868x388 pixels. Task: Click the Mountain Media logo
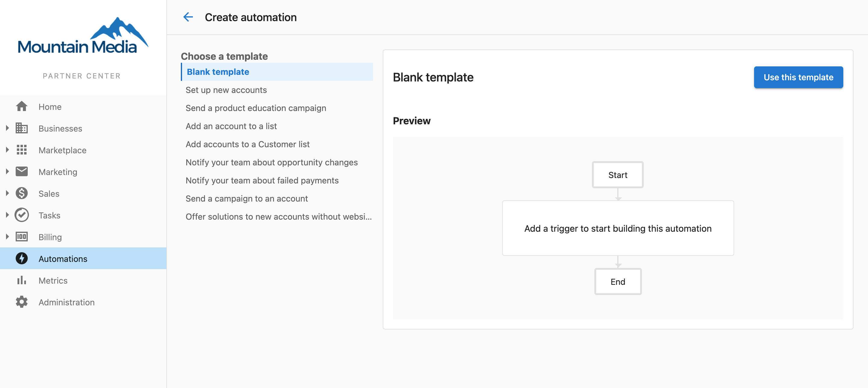click(x=83, y=36)
